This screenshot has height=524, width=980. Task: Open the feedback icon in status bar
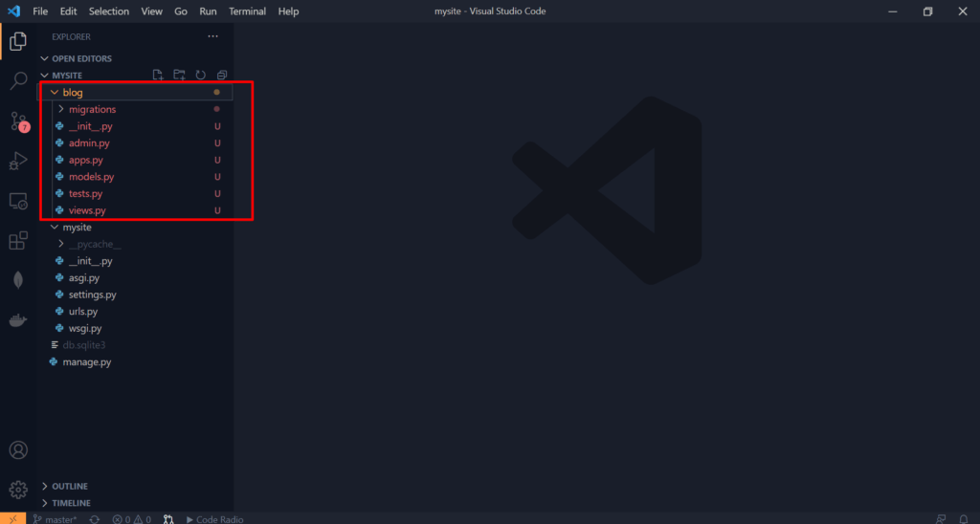point(941,519)
